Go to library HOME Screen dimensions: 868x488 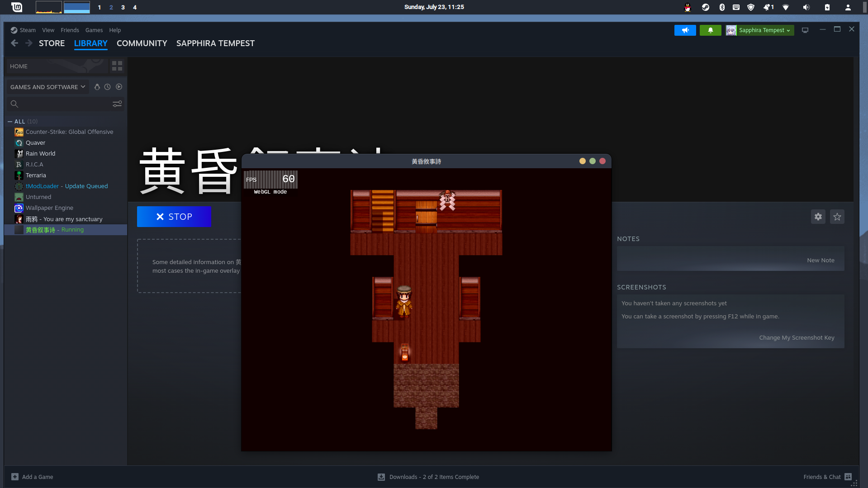57,66
